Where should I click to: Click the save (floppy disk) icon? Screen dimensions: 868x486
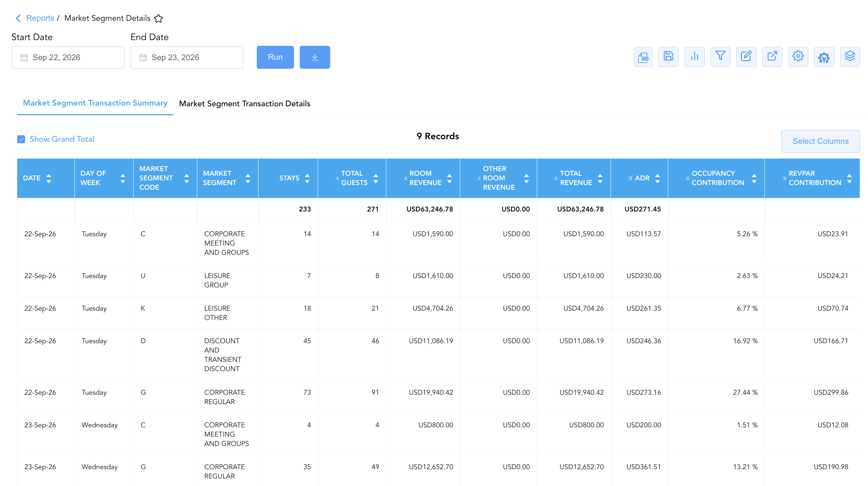669,57
